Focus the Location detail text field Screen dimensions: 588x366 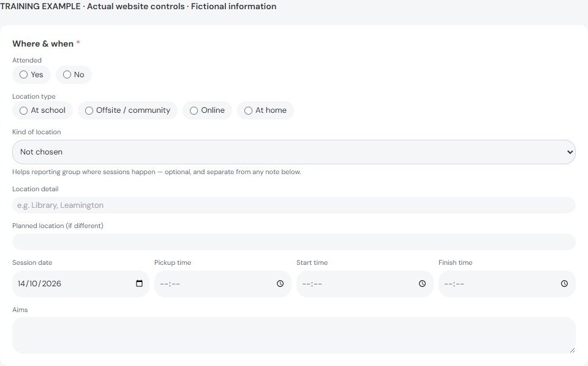coord(294,205)
